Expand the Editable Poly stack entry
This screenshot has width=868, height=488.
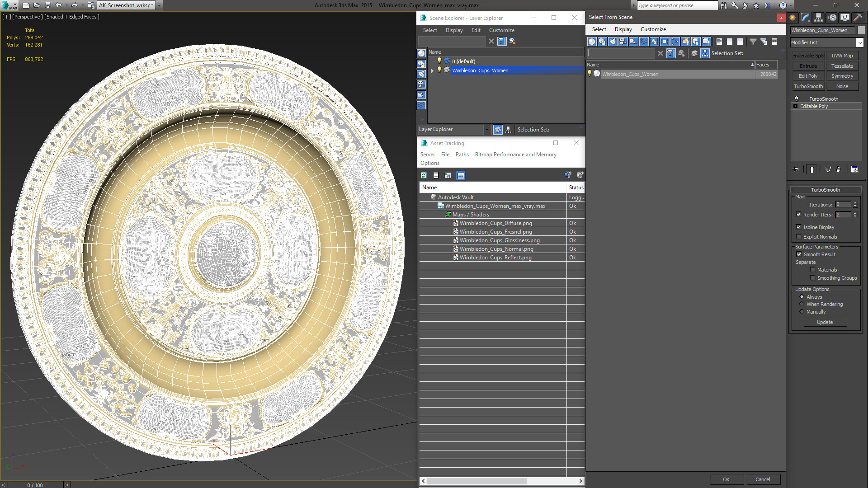pyautogui.click(x=796, y=106)
